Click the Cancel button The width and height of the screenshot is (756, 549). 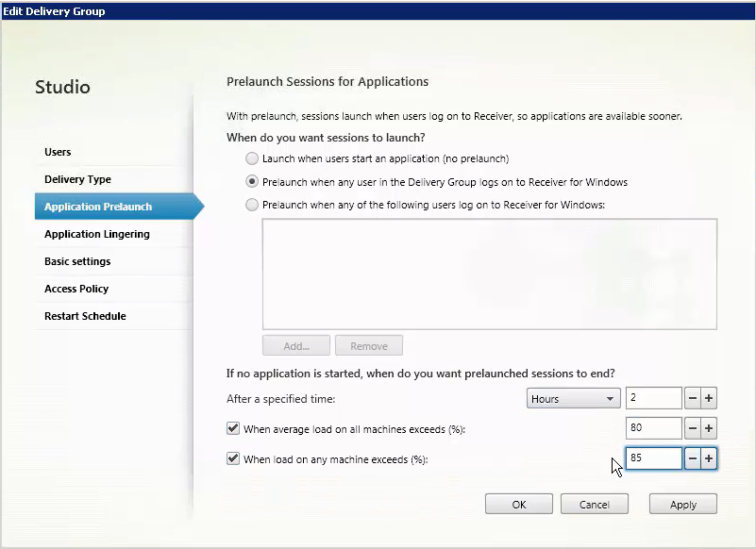pyautogui.click(x=594, y=504)
